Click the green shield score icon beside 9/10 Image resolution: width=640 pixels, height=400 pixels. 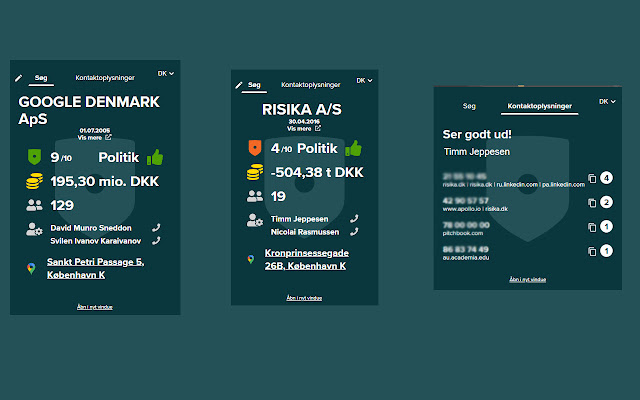34,157
